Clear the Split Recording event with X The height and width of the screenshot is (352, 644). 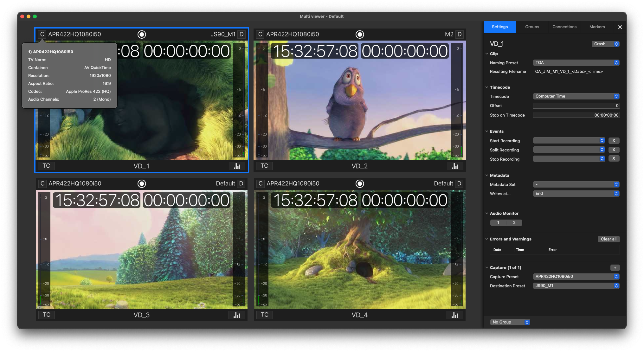[x=614, y=150]
